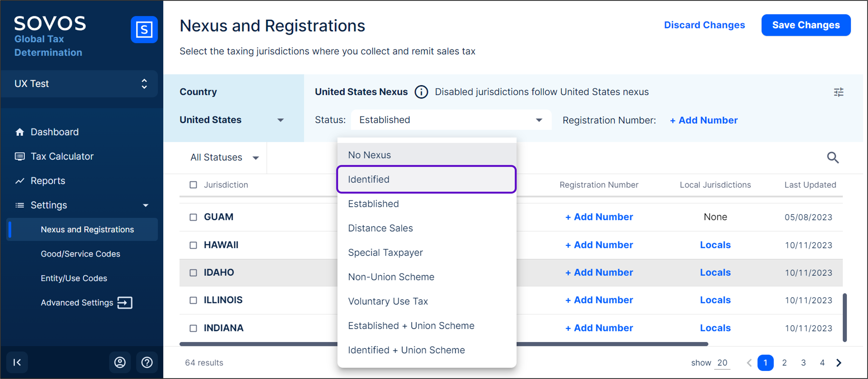Screen dimensions: 868x379
Task: Add Number for GUAM row
Action: (x=599, y=217)
